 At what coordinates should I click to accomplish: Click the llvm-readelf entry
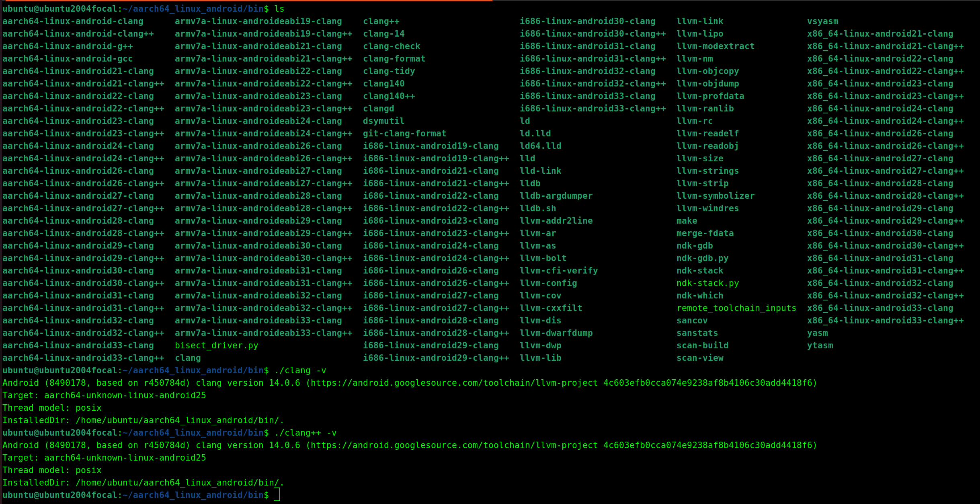[707, 134]
